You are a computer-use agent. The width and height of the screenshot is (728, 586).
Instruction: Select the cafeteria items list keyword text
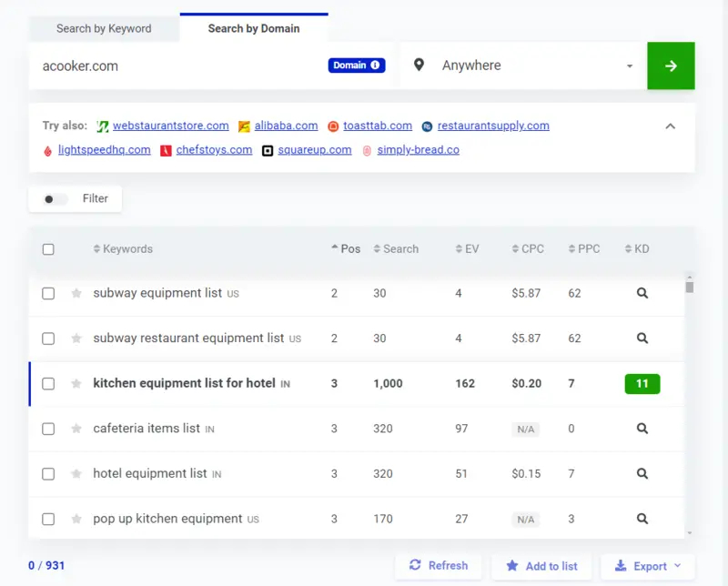[x=147, y=428]
